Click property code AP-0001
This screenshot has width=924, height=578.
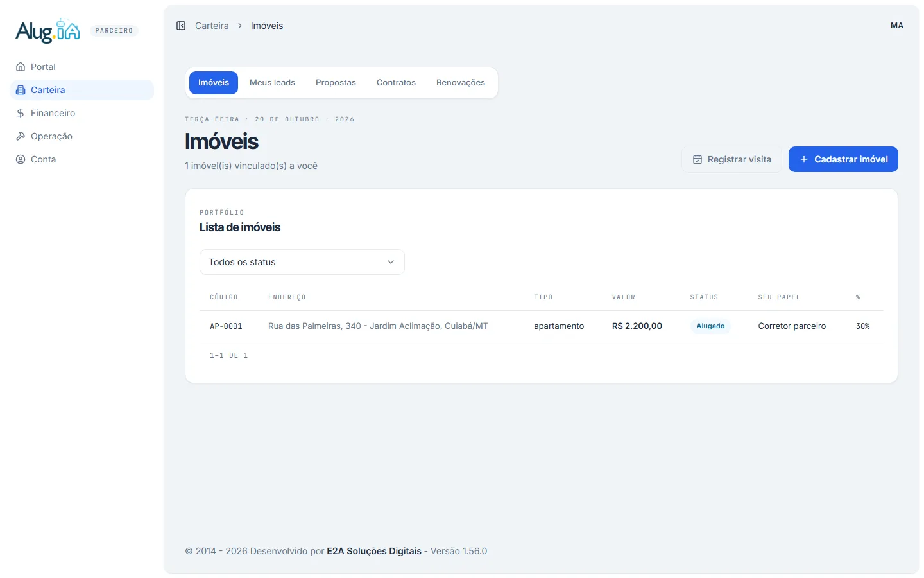pos(226,326)
